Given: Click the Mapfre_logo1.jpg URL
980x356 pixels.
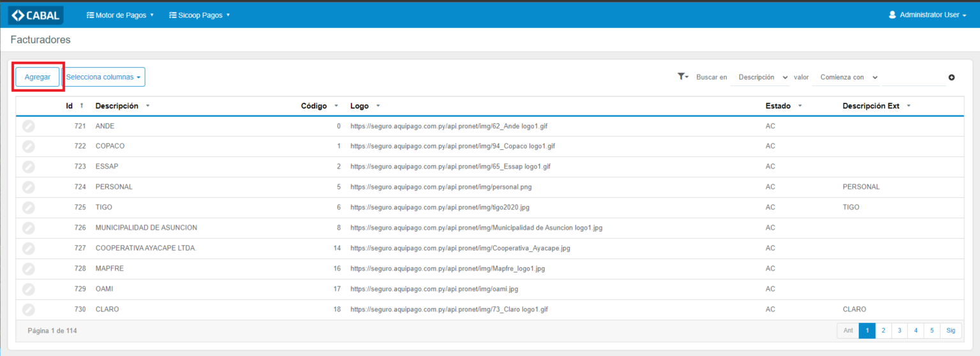Looking at the screenshot, I should [x=448, y=269].
